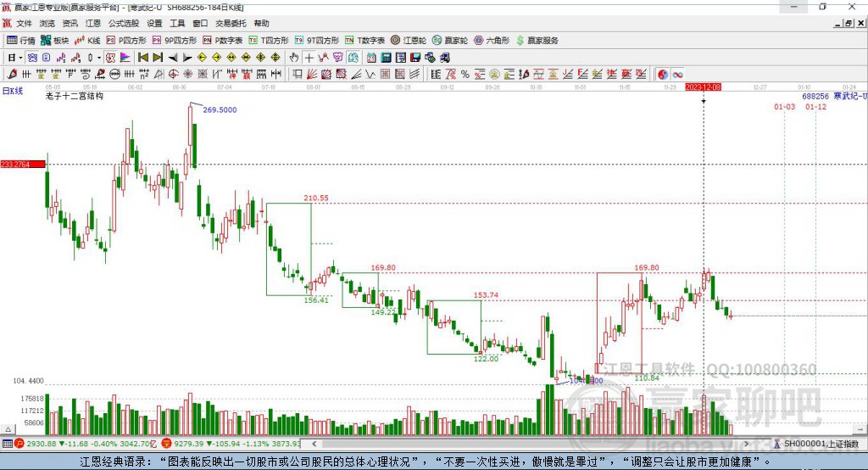
Task: Click the 153.74 price level label
Action: [486, 295]
